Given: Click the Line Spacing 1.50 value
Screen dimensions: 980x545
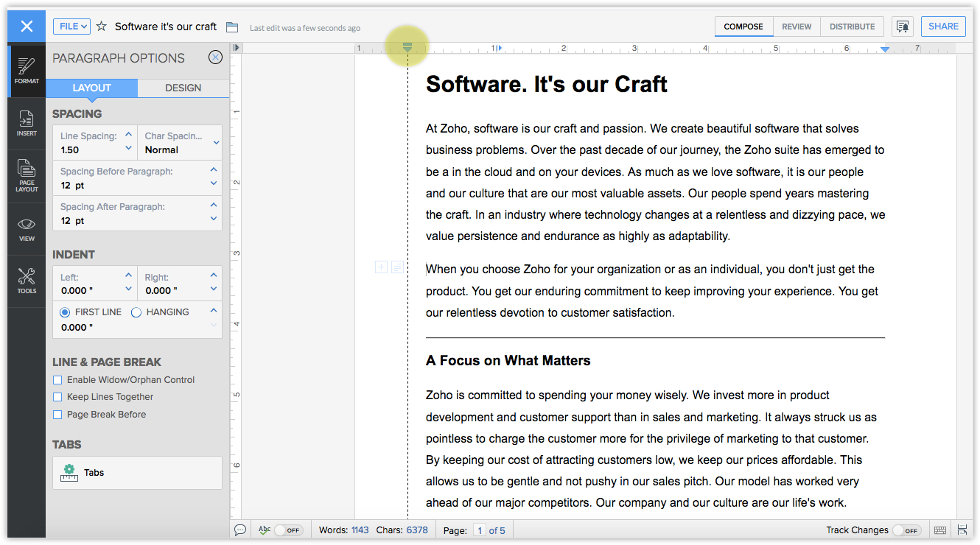Looking at the screenshot, I should point(70,150).
